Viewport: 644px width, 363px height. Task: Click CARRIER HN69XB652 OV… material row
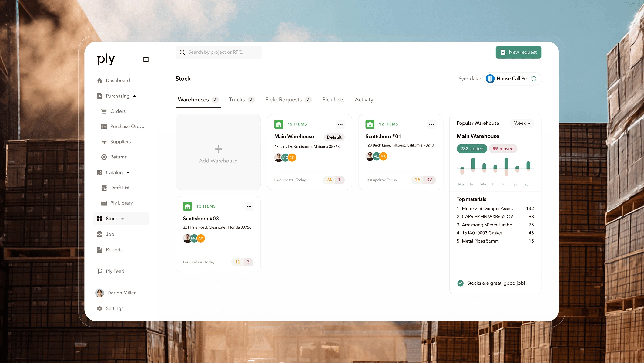[495, 217]
